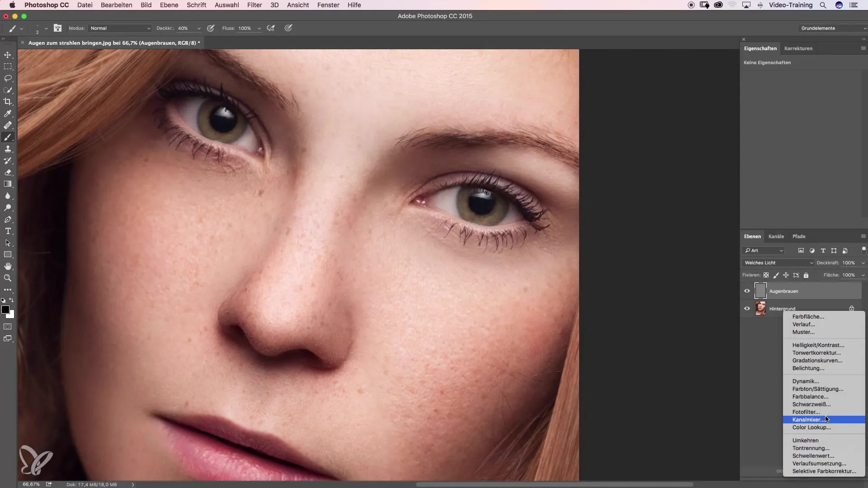Hide the Augenbrauen layer
868x488 pixels.
747,291
